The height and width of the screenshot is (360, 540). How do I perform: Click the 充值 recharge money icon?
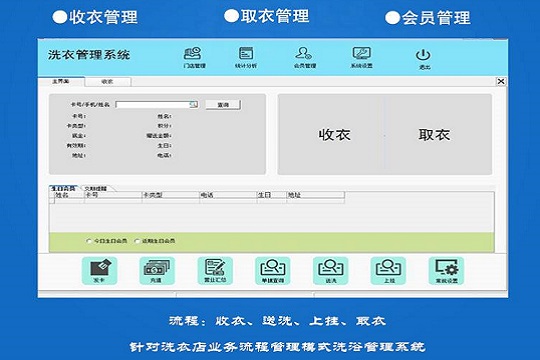pyautogui.click(x=157, y=271)
